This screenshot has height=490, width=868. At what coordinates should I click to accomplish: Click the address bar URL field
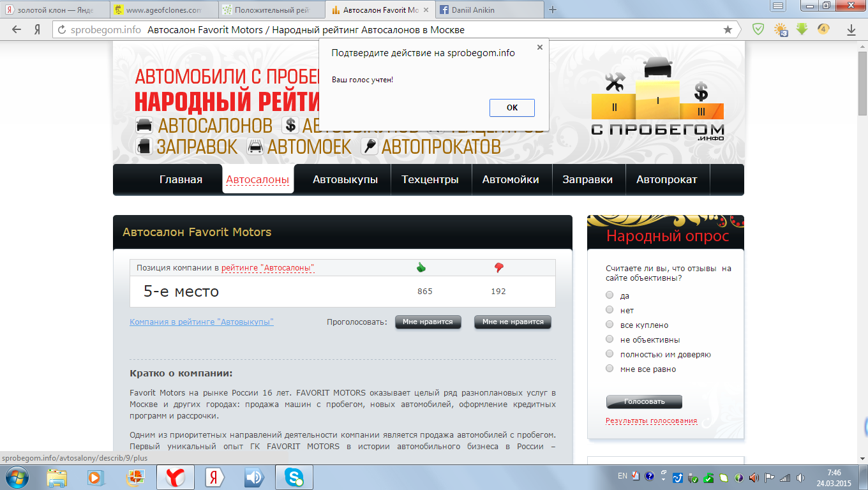pyautogui.click(x=396, y=30)
